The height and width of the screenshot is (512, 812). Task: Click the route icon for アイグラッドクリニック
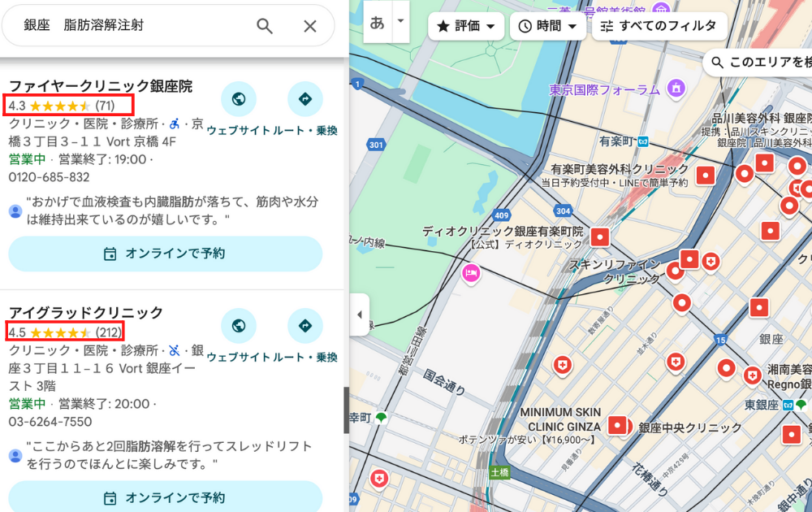pyautogui.click(x=305, y=326)
